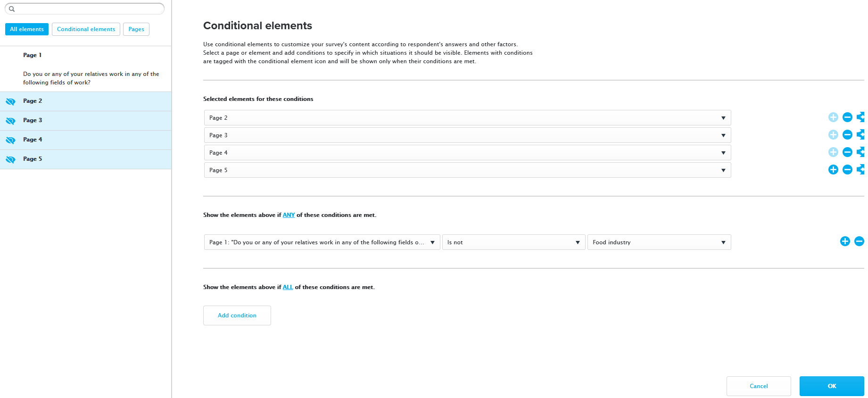Expand the Page 3 element dropdown

(467, 135)
